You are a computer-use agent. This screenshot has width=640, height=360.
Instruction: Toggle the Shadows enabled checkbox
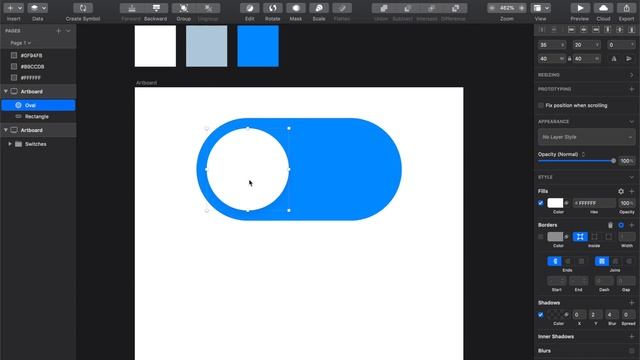click(x=541, y=315)
